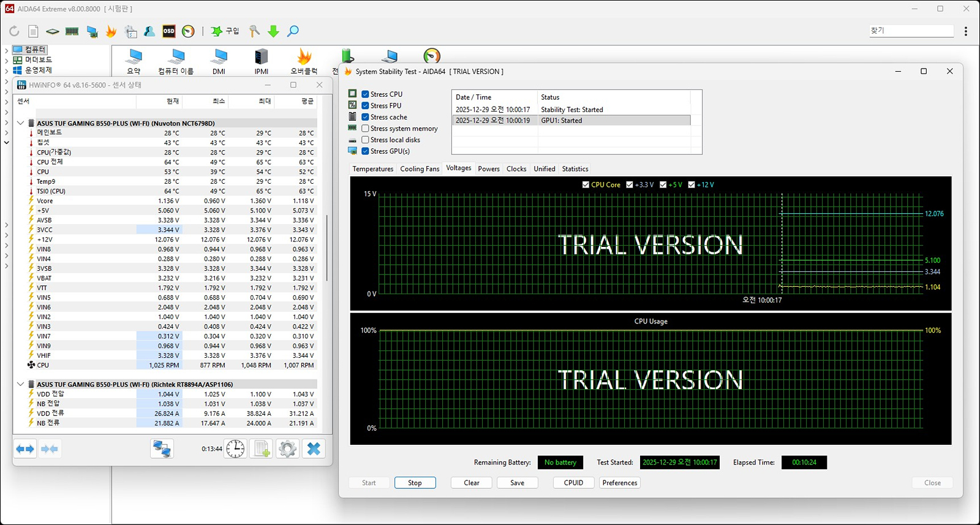Uncheck the Stress FPU checkbox

(365, 105)
